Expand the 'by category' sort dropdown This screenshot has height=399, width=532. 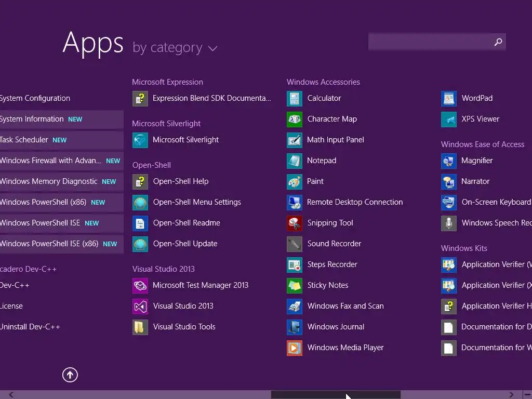[175, 47]
